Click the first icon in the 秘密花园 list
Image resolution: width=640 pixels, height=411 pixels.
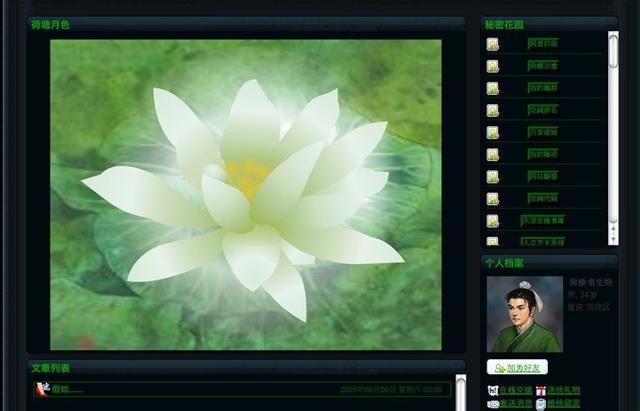[492, 44]
